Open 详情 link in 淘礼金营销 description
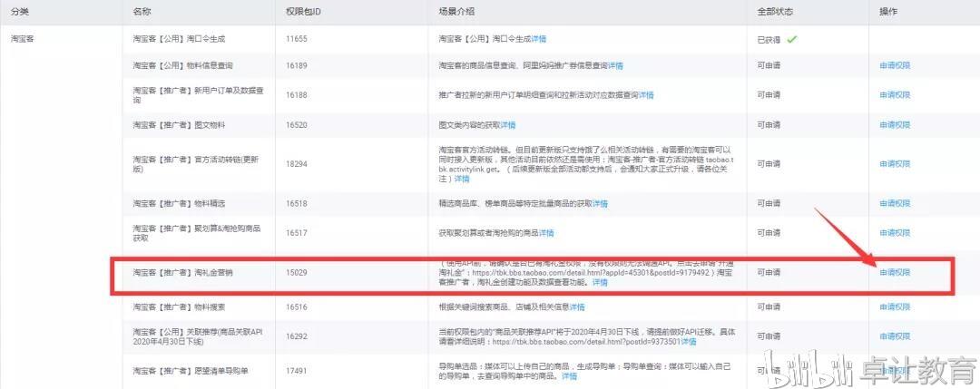This screenshot has height=389, width=980. pyautogui.click(x=600, y=282)
